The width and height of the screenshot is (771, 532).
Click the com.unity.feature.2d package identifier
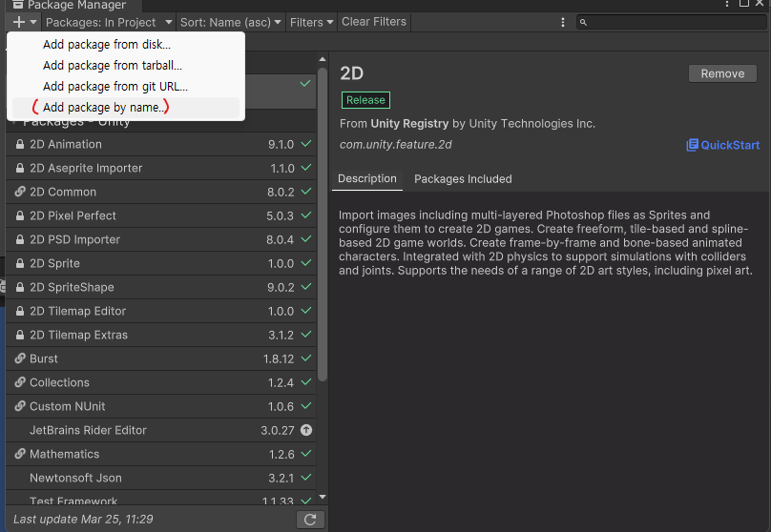click(x=395, y=145)
